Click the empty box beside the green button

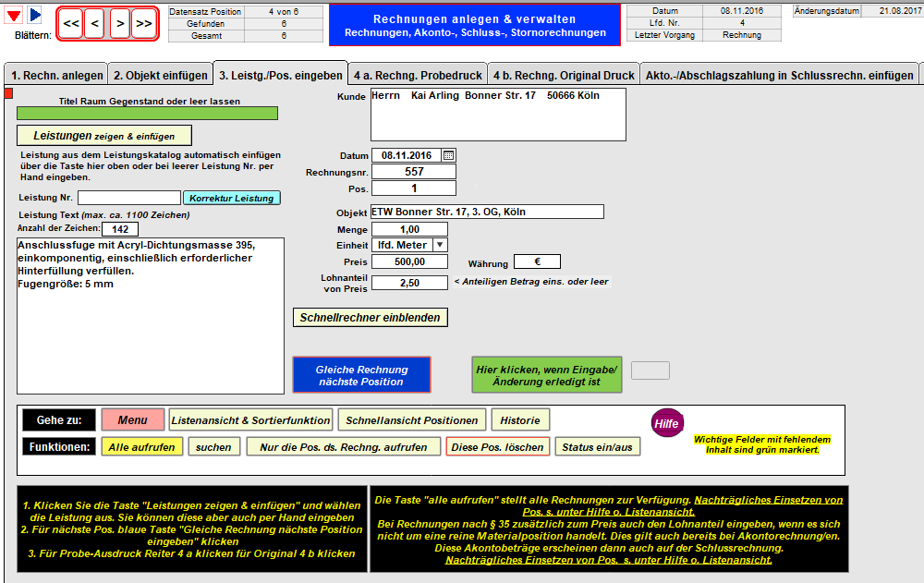coord(650,370)
